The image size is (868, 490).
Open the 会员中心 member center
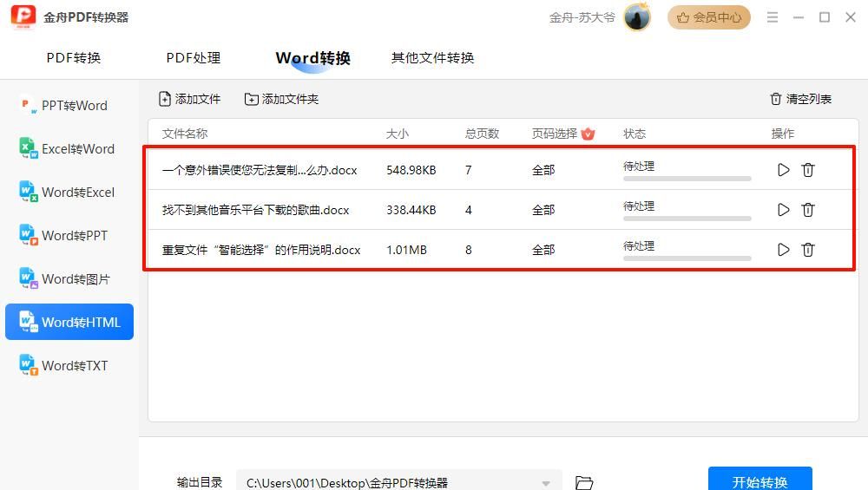(708, 17)
